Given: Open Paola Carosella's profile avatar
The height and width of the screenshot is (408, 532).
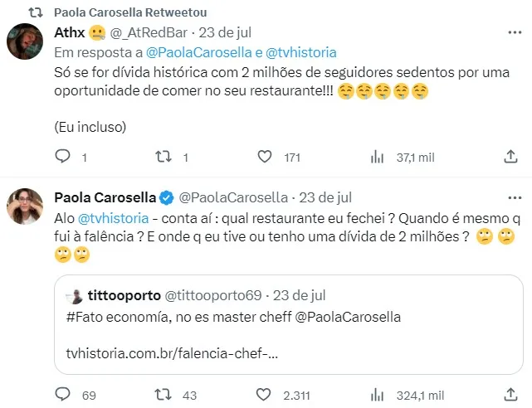Looking at the screenshot, I should 25,206.
